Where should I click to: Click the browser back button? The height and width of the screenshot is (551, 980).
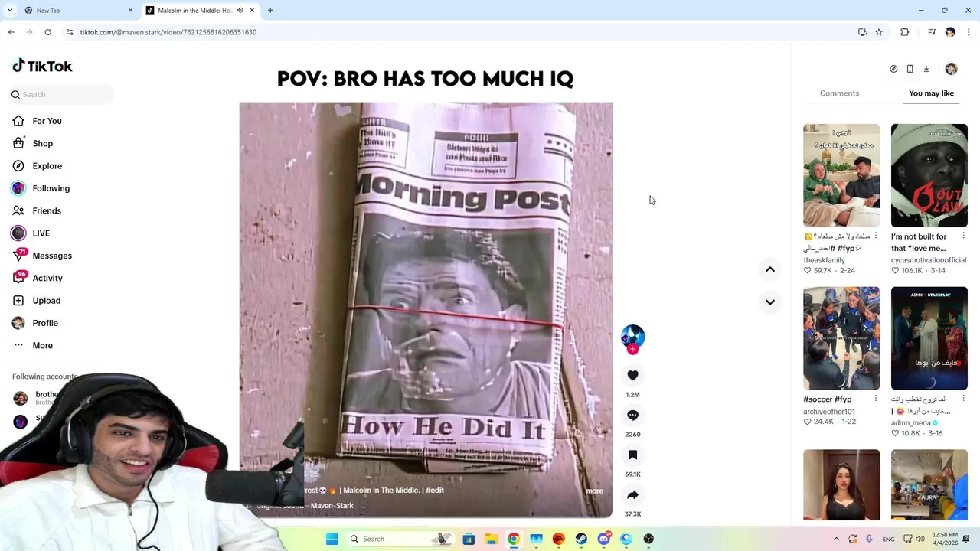pyautogui.click(x=11, y=32)
